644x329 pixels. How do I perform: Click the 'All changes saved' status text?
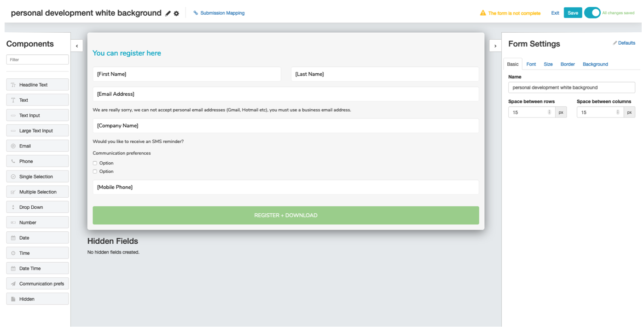point(618,13)
